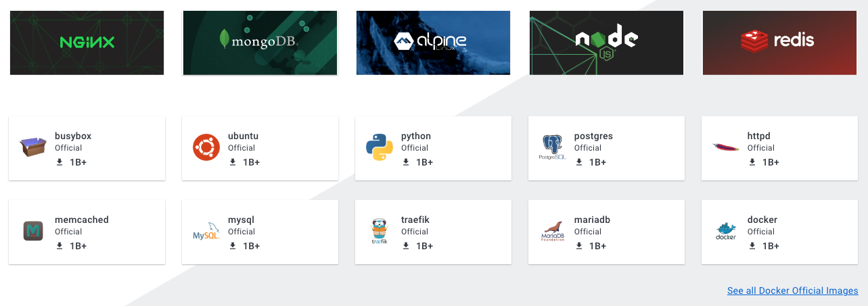Click the PostgreSQL elephant icon
The width and height of the screenshot is (868, 306).
pyautogui.click(x=552, y=147)
